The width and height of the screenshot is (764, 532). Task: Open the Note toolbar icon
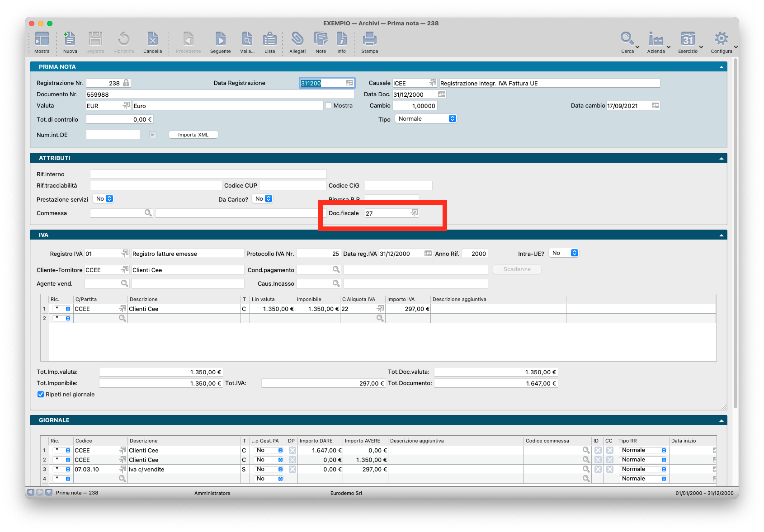point(321,40)
